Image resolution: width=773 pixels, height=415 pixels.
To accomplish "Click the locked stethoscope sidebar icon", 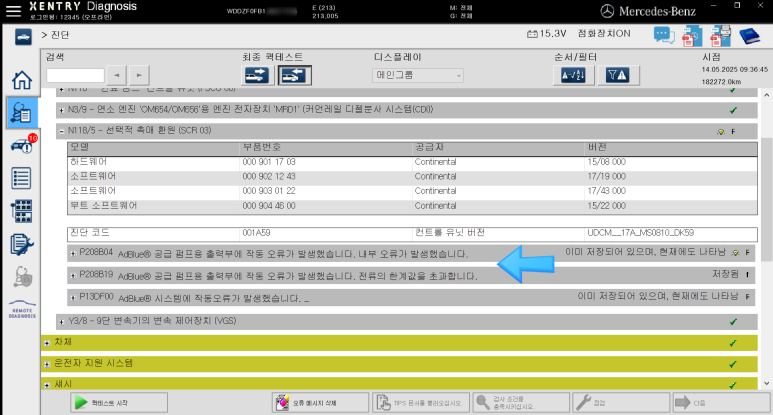I will point(22,277).
